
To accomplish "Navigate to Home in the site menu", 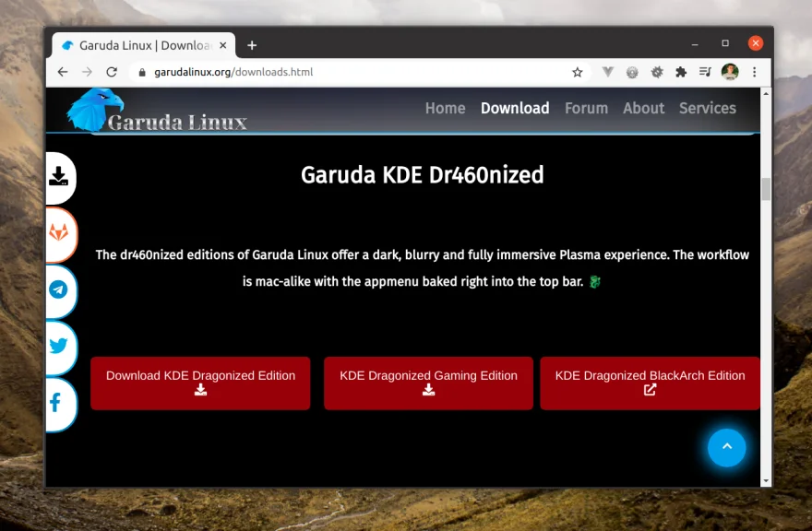I will point(445,108).
